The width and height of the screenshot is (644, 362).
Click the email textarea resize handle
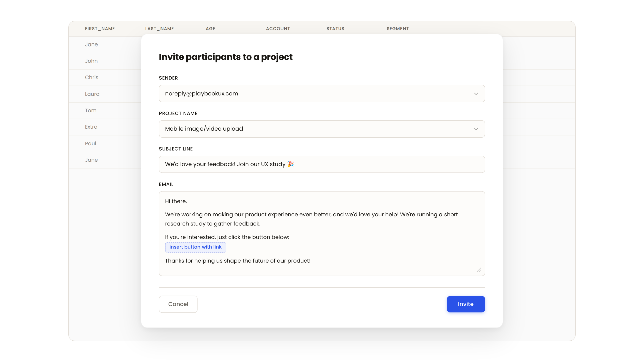click(479, 270)
